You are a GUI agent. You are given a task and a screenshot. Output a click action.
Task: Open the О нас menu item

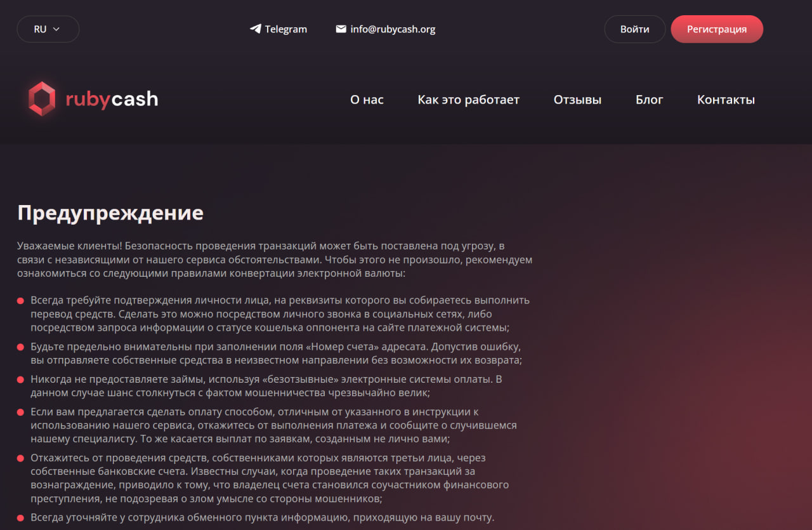pos(367,100)
